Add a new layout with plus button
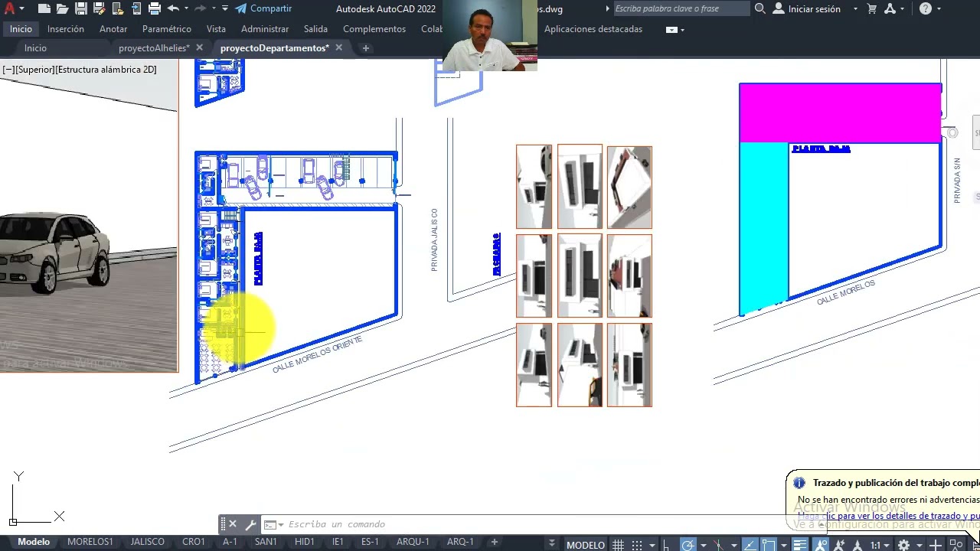980x551 pixels. tap(494, 542)
